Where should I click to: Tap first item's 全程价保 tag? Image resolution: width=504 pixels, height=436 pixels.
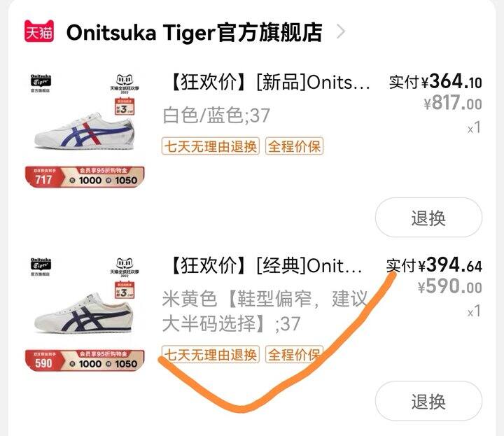[294, 146]
